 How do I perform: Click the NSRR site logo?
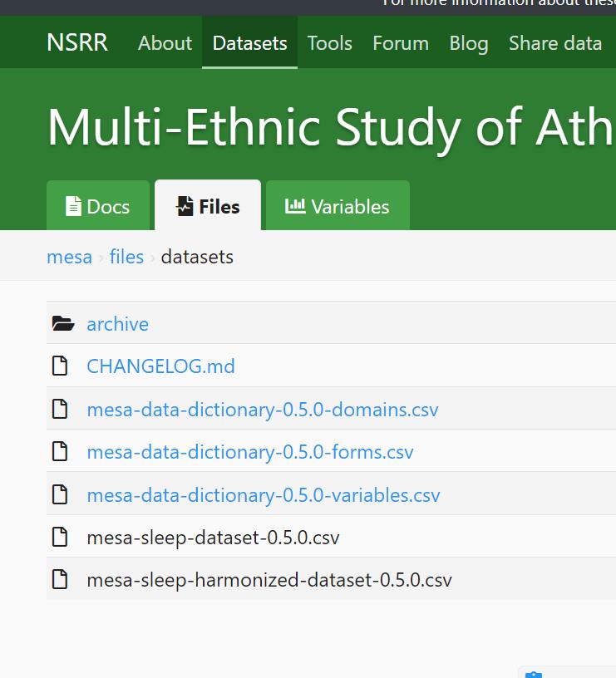[x=77, y=43]
